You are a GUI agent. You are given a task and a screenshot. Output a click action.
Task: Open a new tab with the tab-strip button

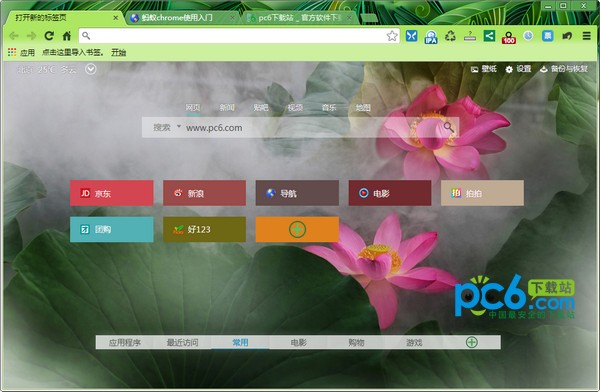(x=369, y=18)
